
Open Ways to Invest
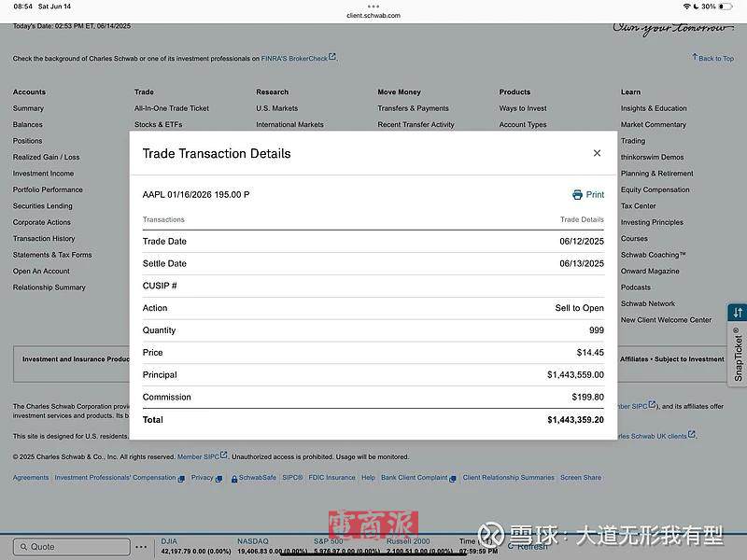point(523,108)
